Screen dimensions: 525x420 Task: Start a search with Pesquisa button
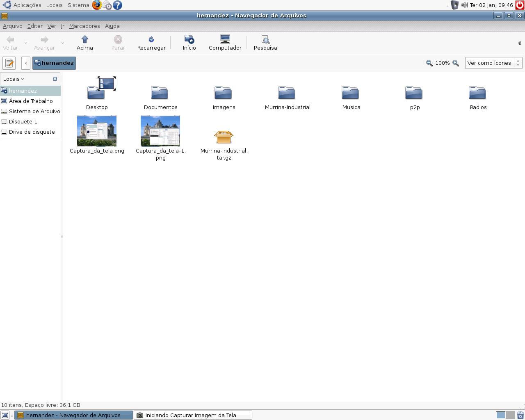(265, 43)
